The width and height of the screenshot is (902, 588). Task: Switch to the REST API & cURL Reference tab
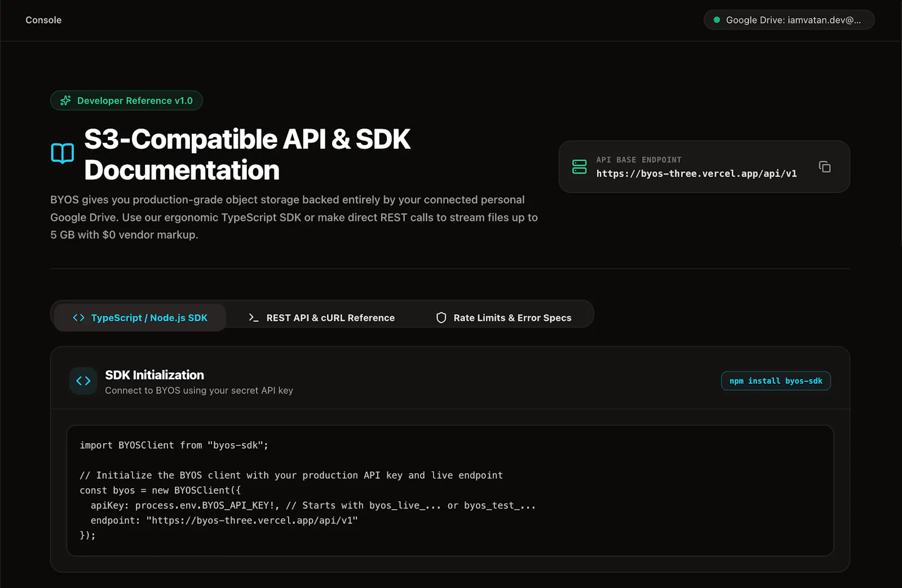coord(321,318)
